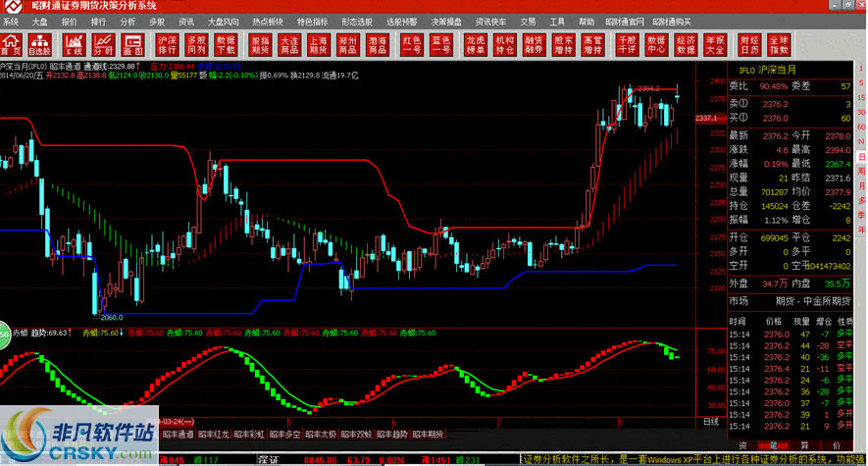Open the 交易 menu
868x466 pixels.
pos(528,23)
